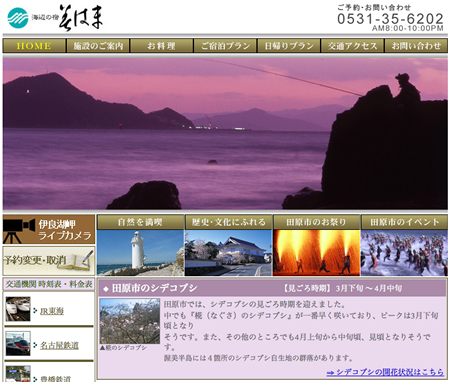Open the fire festival photo thumbnail
The height and width of the screenshot is (382, 450).
click(x=316, y=252)
